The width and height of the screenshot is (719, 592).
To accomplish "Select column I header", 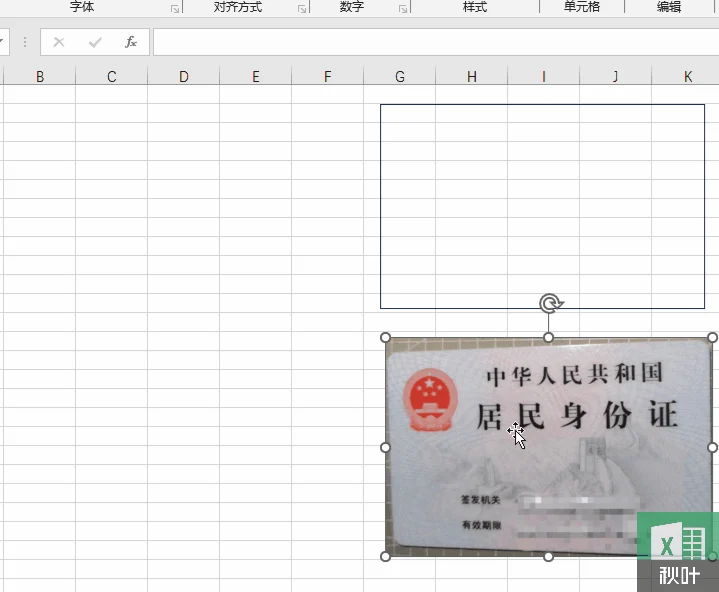I will [x=543, y=76].
